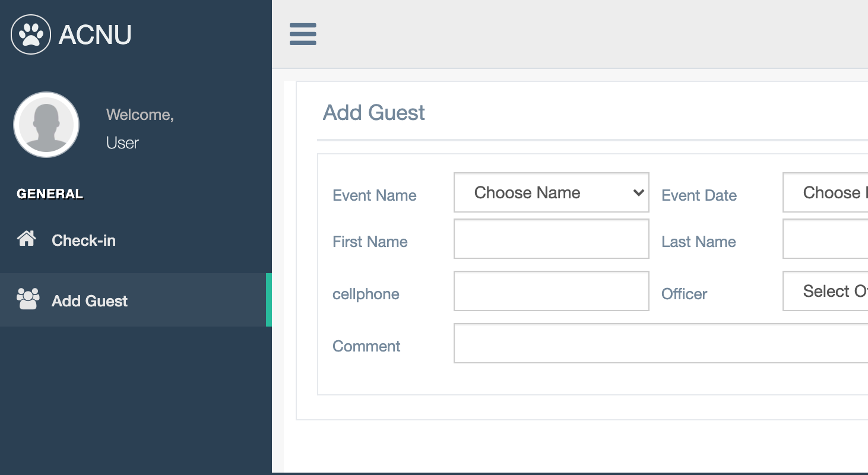Click the chevron arrow on Event Name dropdown

(639, 192)
